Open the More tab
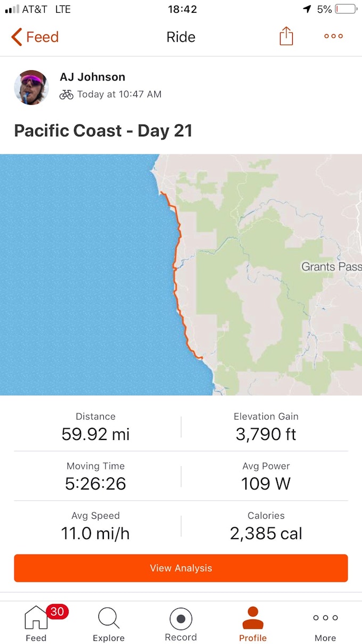 pos(325,623)
